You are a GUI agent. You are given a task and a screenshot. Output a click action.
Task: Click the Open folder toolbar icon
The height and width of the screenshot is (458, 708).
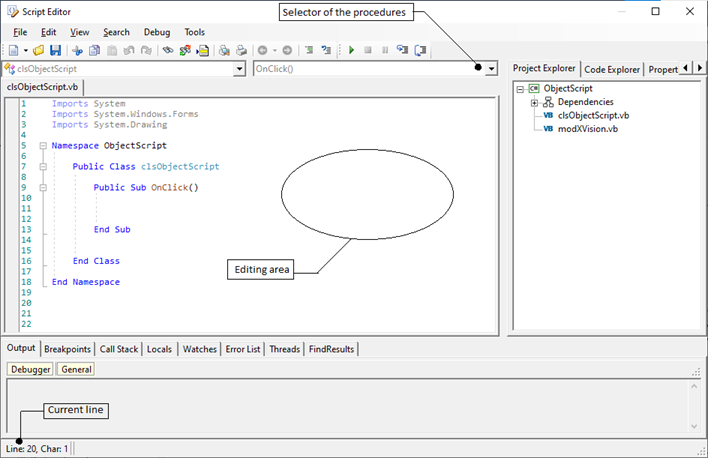coord(39,50)
